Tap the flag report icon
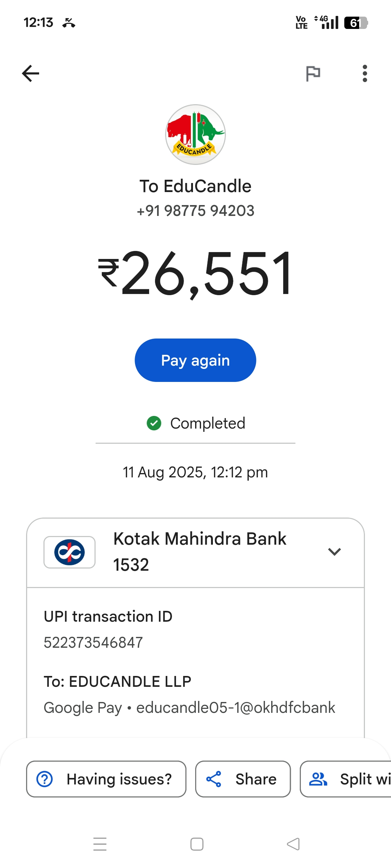 [313, 73]
